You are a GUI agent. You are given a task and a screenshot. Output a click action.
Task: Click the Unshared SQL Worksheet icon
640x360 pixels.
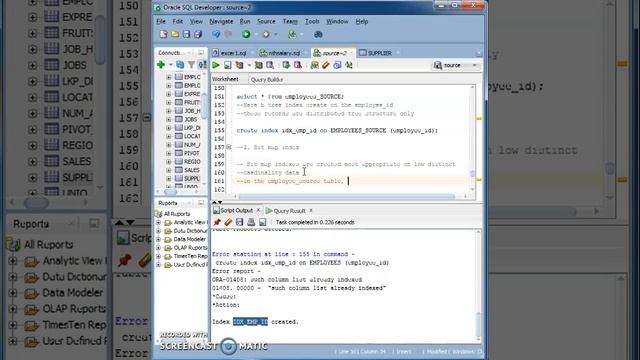point(314,65)
